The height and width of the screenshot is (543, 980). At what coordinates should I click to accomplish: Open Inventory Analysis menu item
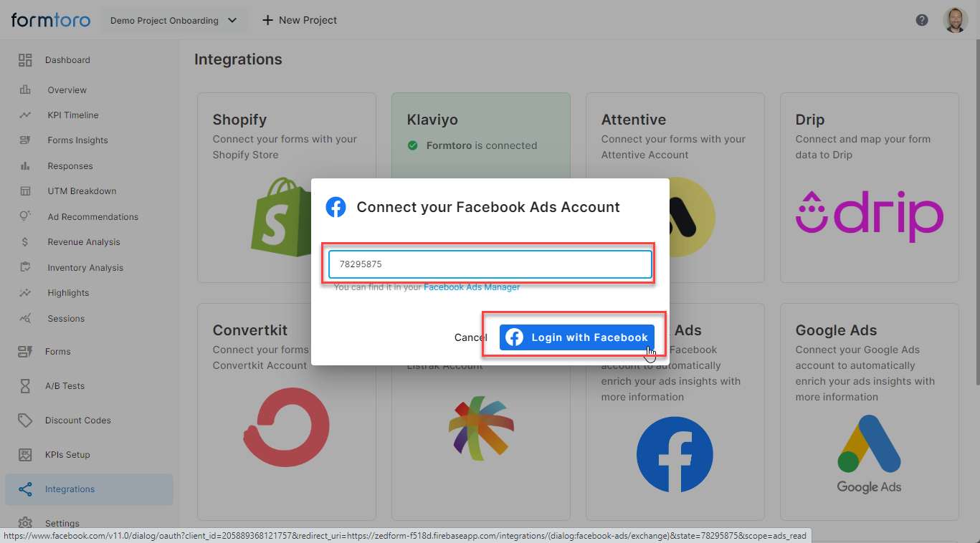[x=85, y=268]
